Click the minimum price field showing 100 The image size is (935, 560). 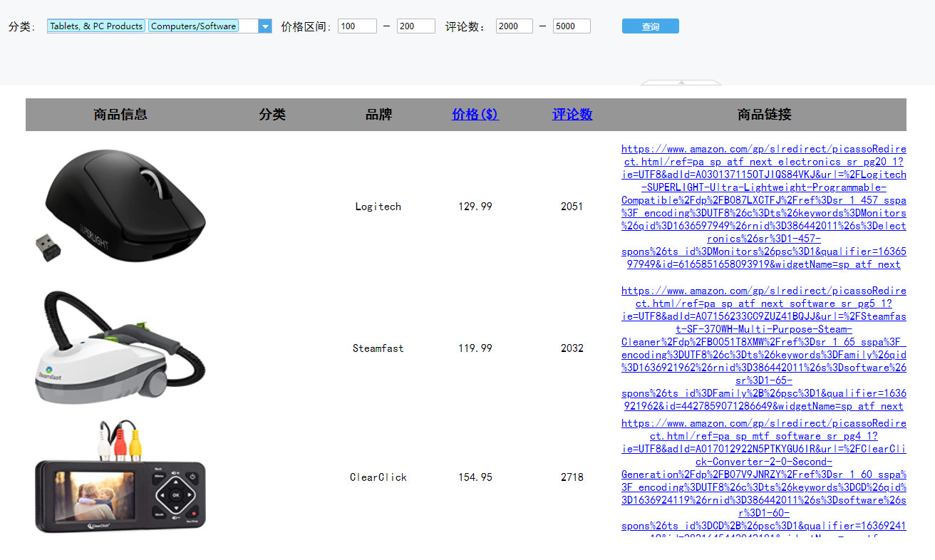tap(357, 26)
